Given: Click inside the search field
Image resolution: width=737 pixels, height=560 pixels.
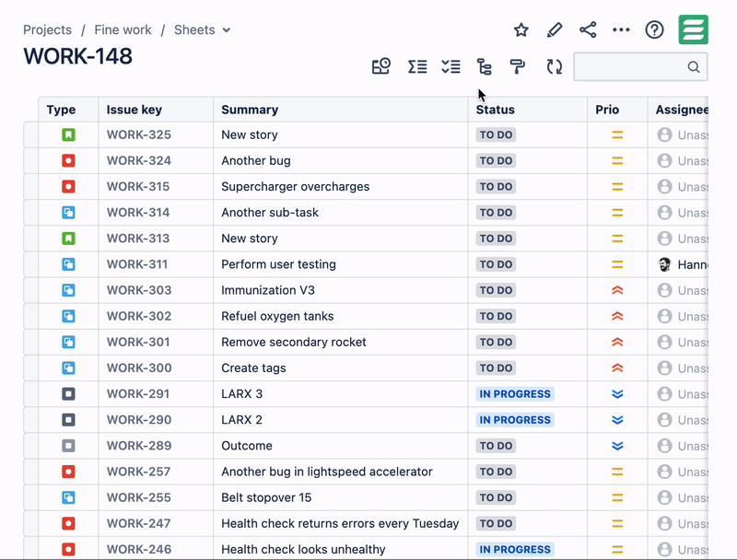Looking at the screenshot, I should pyautogui.click(x=636, y=66).
